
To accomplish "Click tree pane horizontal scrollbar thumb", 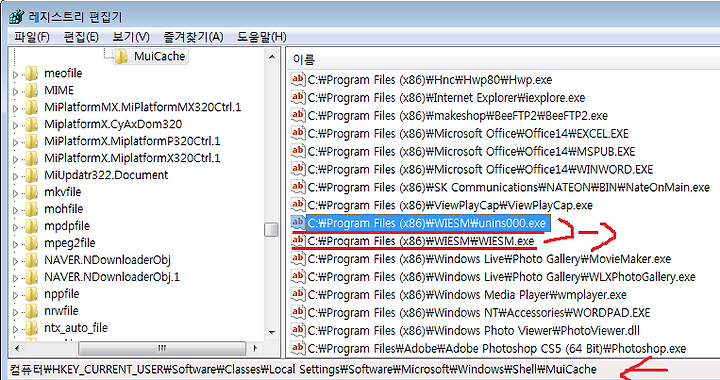I will 162,348.
